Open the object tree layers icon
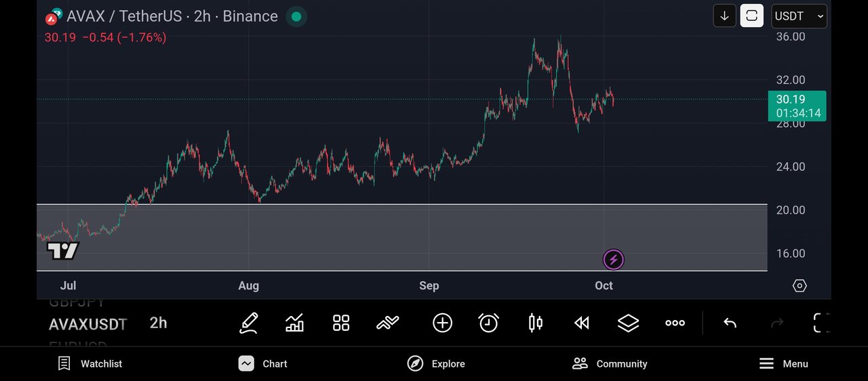Viewport: 868px width, 381px height. tap(629, 323)
